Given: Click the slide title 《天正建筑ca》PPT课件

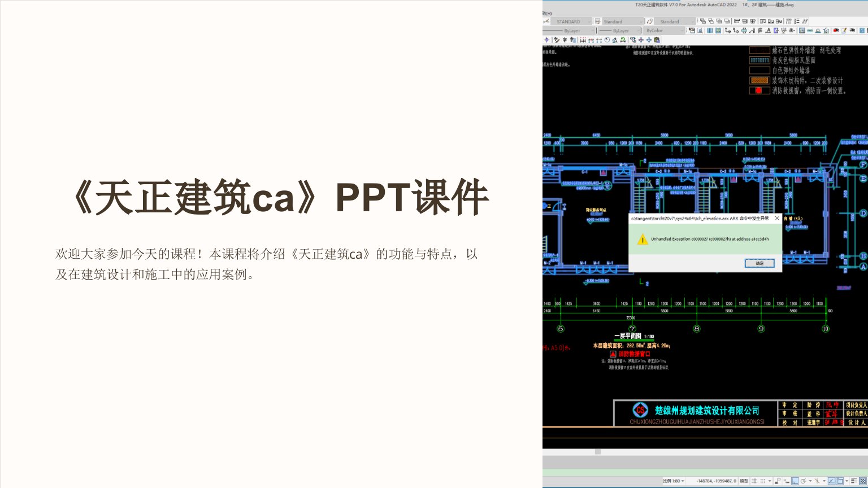Looking at the screenshot, I should pyautogui.click(x=277, y=198).
